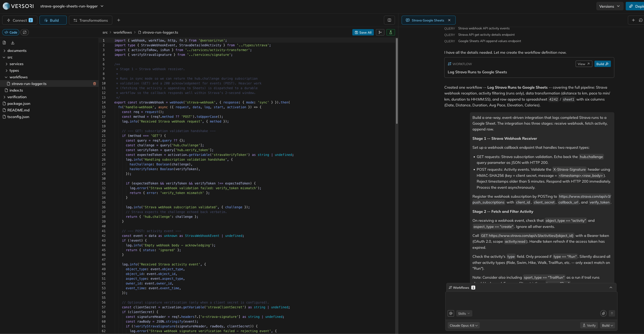Image resolution: width=644 pixels, height=334 pixels.
Task: Click the number 2 badge on Connect
Action: click(31, 20)
